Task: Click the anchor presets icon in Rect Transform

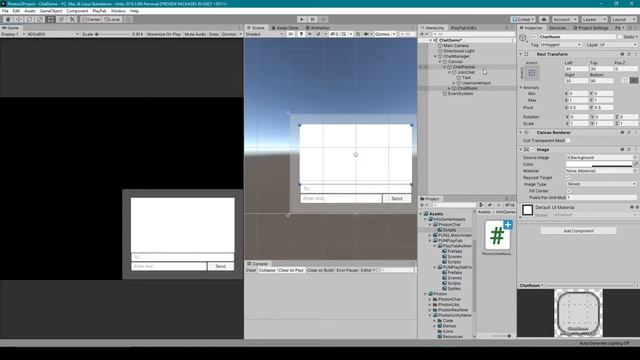Action: pyautogui.click(x=531, y=73)
